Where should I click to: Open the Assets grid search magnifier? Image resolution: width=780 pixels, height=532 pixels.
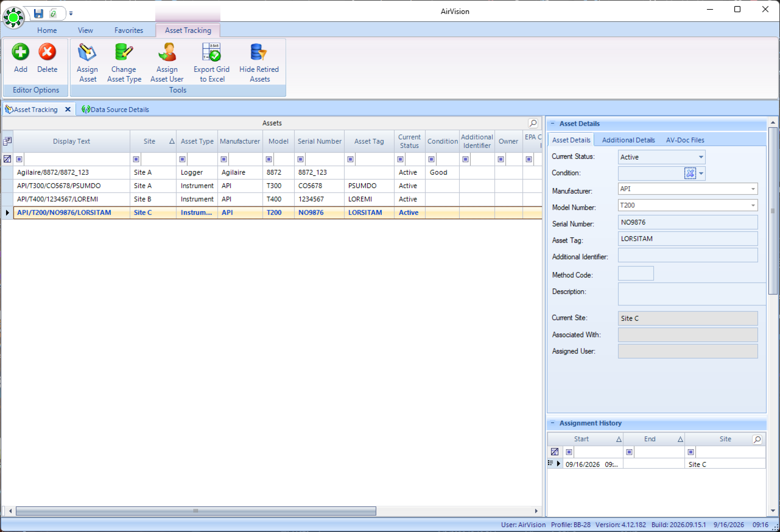click(533, 123)
